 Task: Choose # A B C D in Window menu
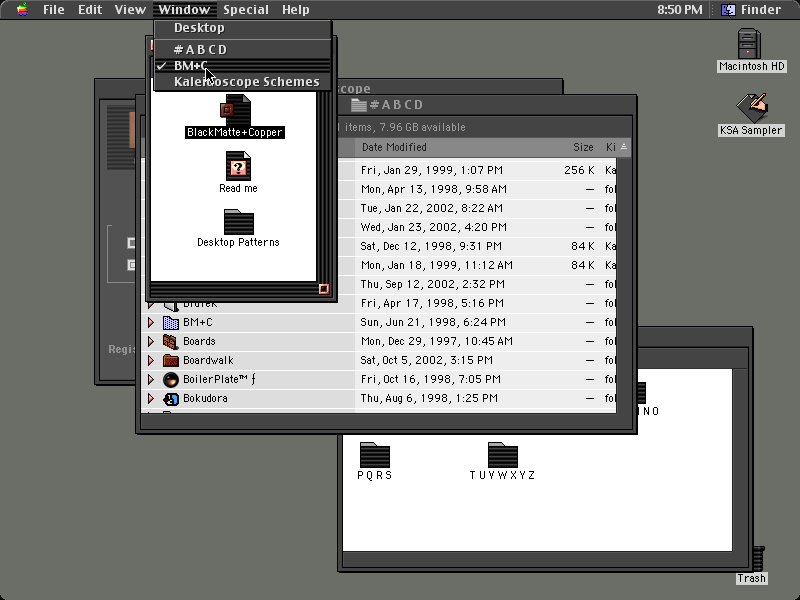(243, 49)
